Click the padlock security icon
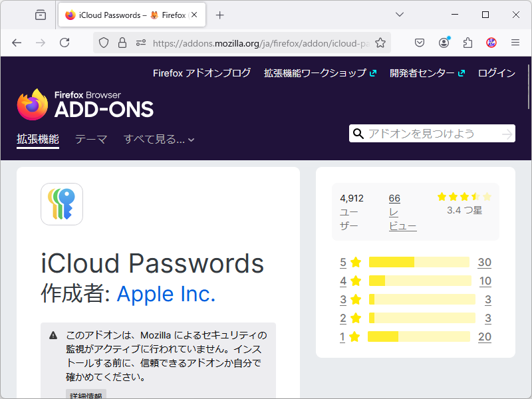Image resolution: width=532 pixels, height=399 pixels. click(123, 42)
